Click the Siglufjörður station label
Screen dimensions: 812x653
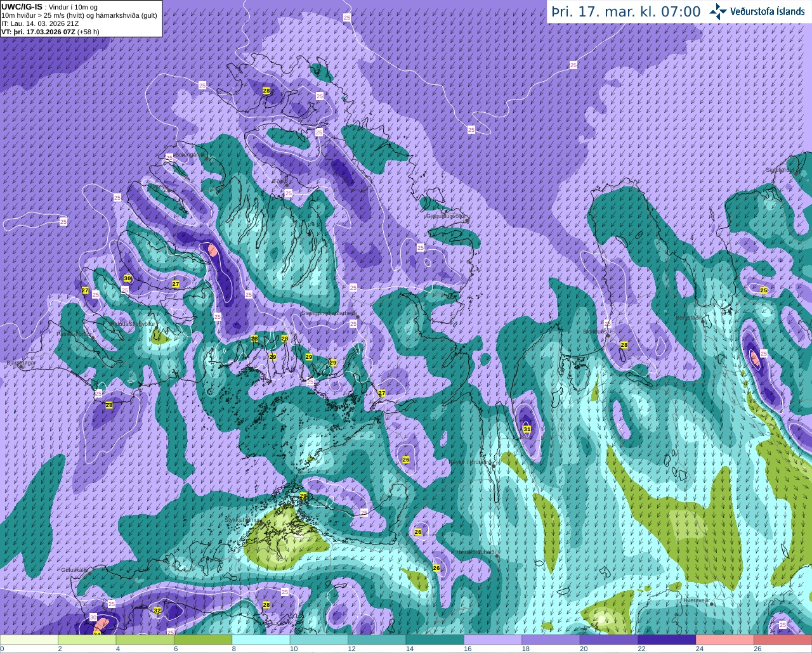click(779, 170)
